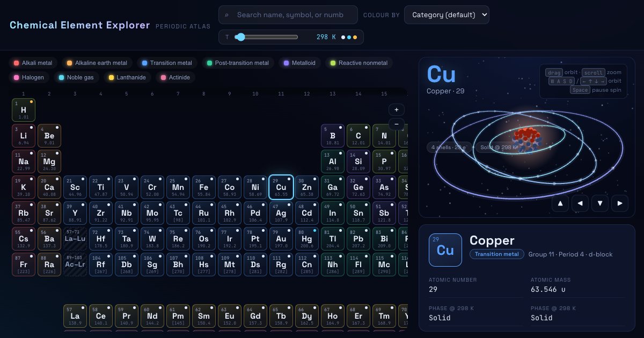The height and width of the screenshot is (338, 644).
Task: Select Magnesium element tile
Action: pos(49,161)
